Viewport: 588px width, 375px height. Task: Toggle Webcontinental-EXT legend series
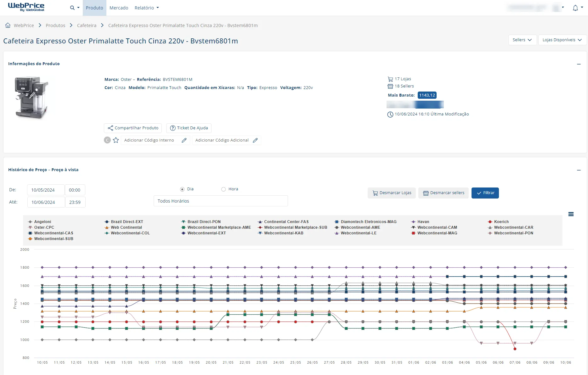coord(203,233)
